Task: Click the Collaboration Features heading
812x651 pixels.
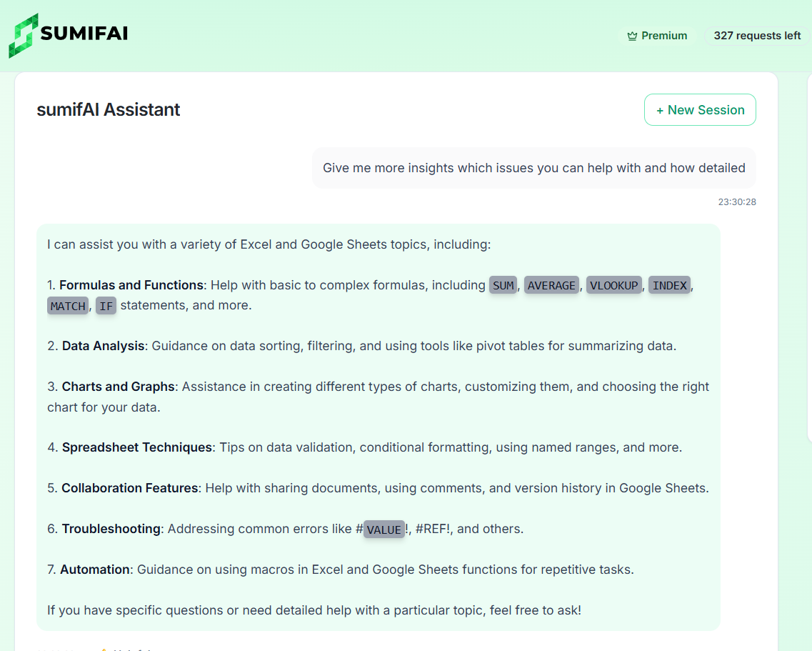Action: point(130,488)
